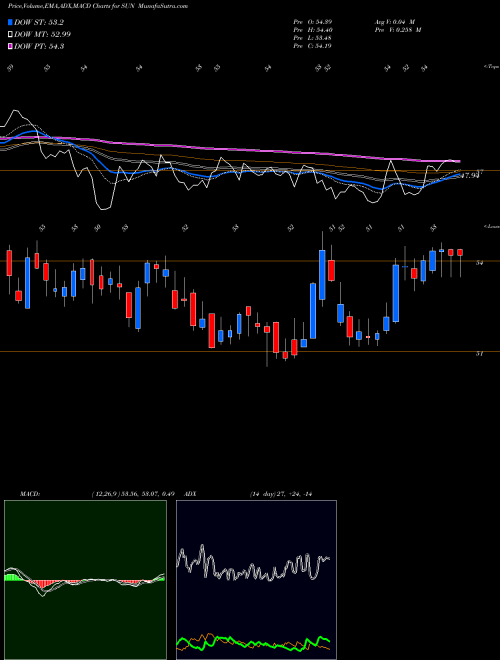The width and height of the screenshot is (500, 660).
Task: Click the 'Pre O: 54.39' value
Action: 313,22
